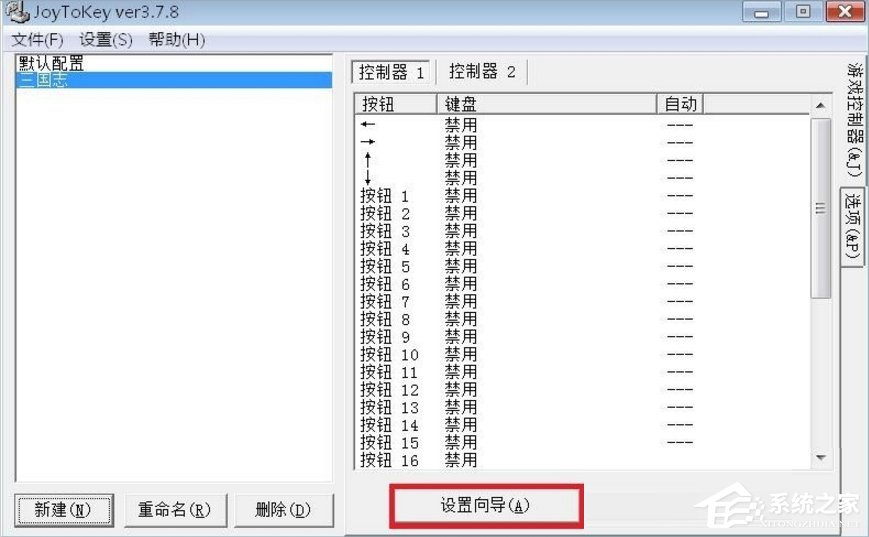
Task: Select the 按钮 4 row
Action: coord(582,249)
